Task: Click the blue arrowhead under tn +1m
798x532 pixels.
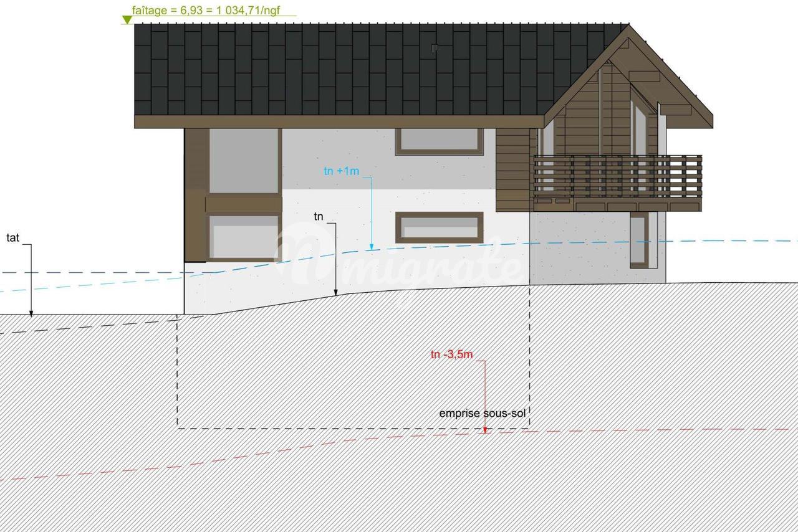Action: (372, 247)
